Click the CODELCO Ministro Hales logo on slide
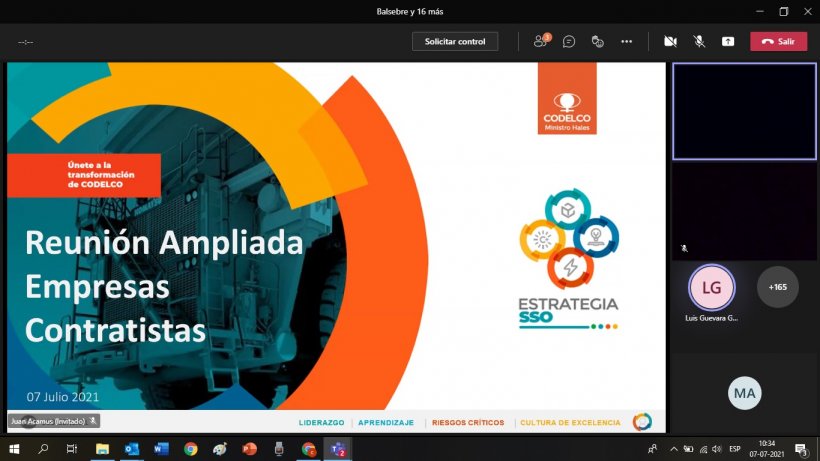Screen dimensions: 820x461 pos(567,98)
